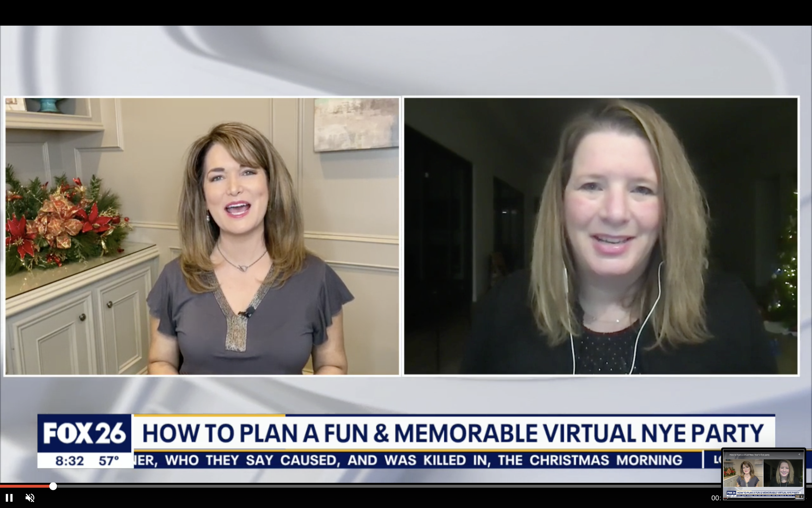Screen dimensions: 812x508
Task: Pause the playing video
Action: (x=9, y=498)
